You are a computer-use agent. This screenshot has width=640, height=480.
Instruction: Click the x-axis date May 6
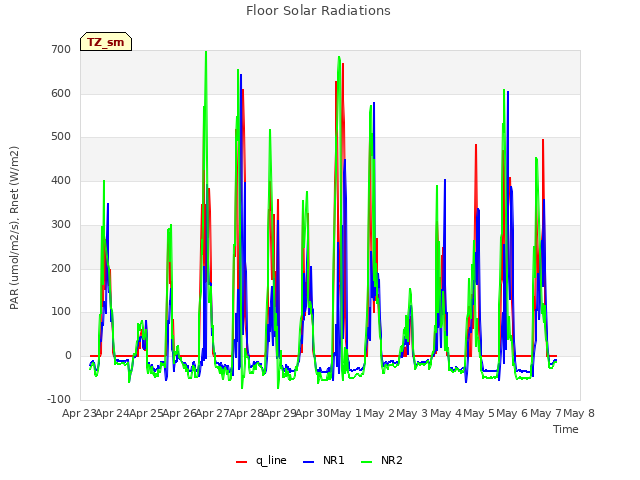point(513,413)
